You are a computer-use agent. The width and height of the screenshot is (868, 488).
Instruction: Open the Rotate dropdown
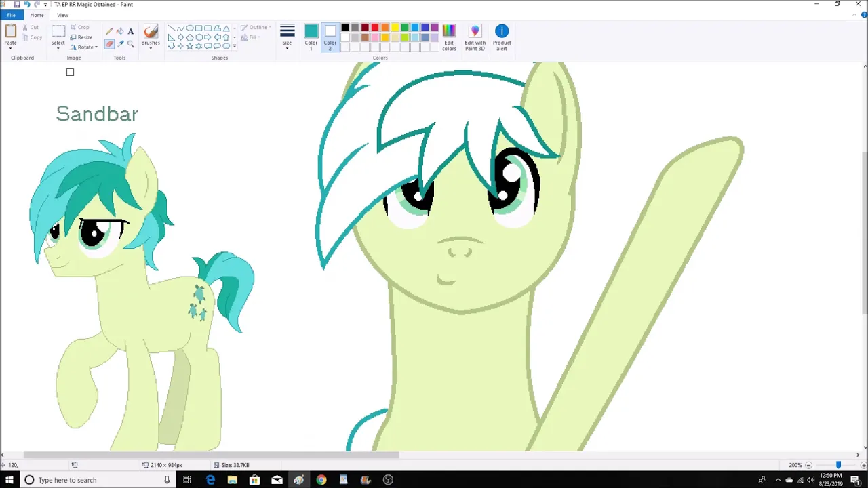tap(84, 47)
